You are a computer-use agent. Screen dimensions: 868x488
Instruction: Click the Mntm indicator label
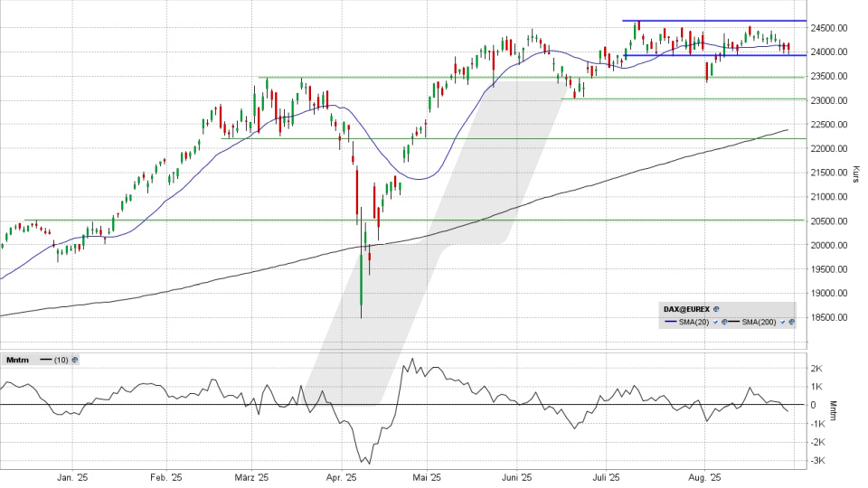17,361
